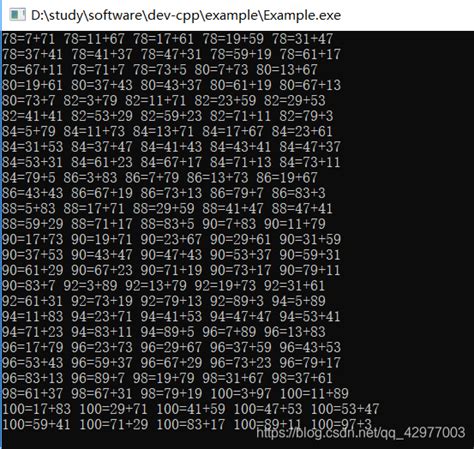Viewport: 474px width, 449px height.
Task: Select the 100=17+83 output entry
Action: [x=36, y=409]
